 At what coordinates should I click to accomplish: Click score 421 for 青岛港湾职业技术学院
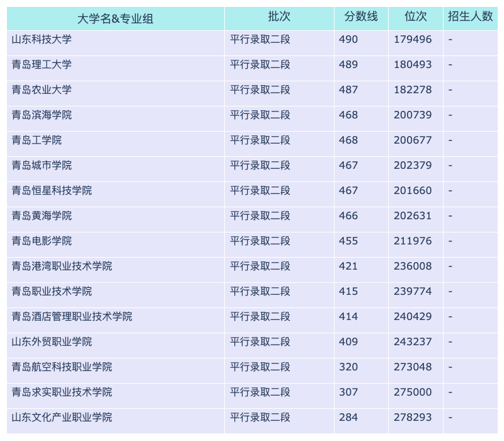point(348,266)
